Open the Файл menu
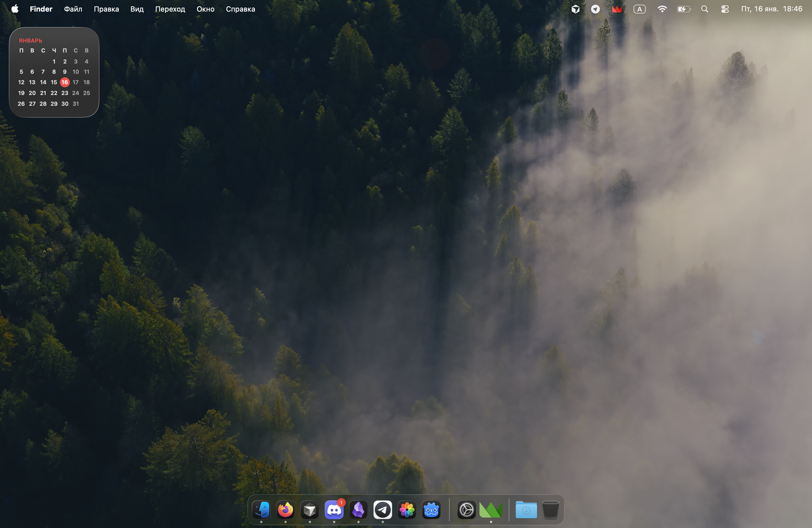The height and width of the screenshot is (528, 812). [x=73, y=9]
